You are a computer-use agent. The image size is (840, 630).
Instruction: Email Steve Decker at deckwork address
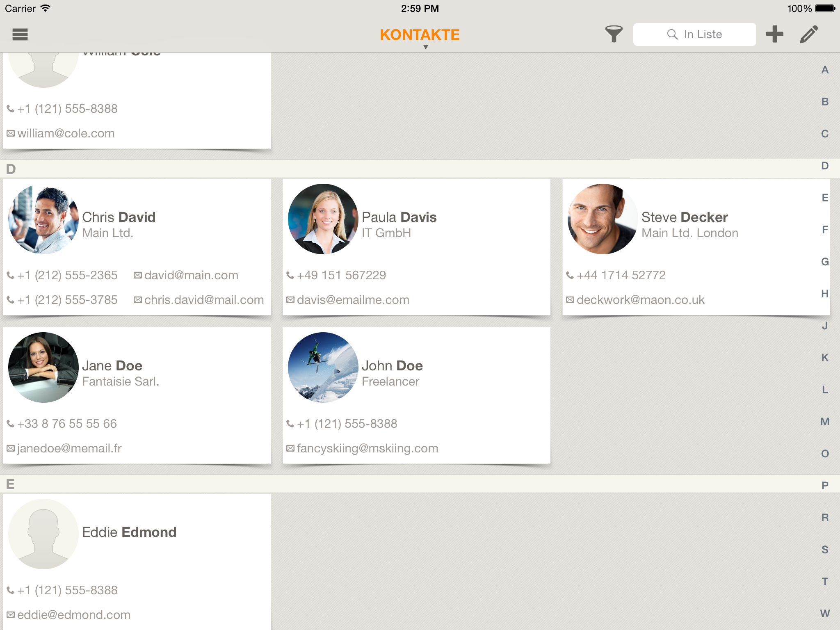coord(640,300)
